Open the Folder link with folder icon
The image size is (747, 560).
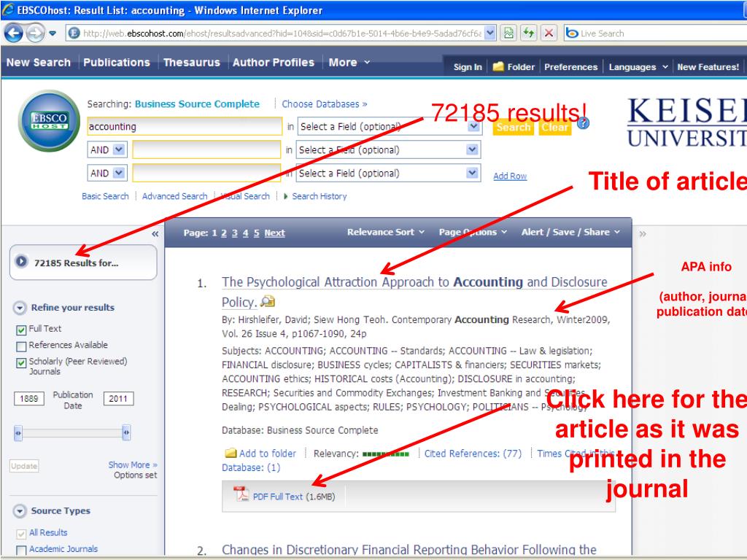(514, 67)
